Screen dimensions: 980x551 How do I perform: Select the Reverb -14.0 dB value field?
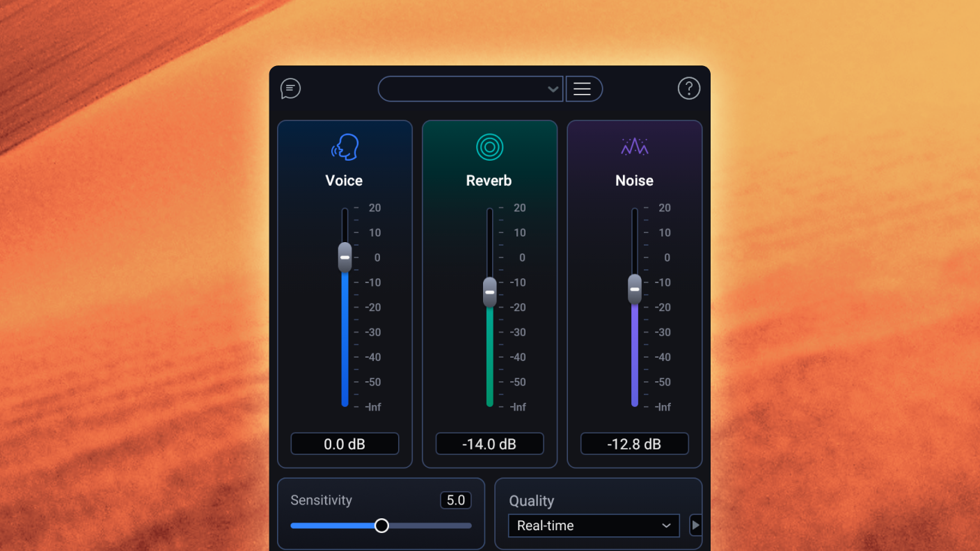[489, 444]
